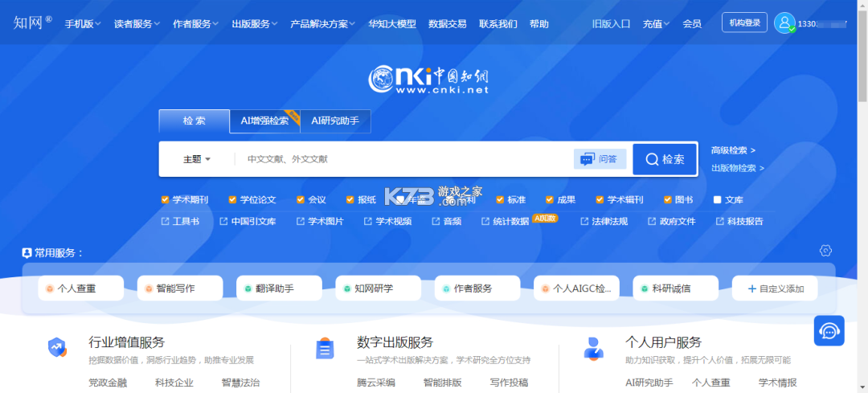Open the user account avatar icon
The image size is (868, 393).
[x=784, y=23]
